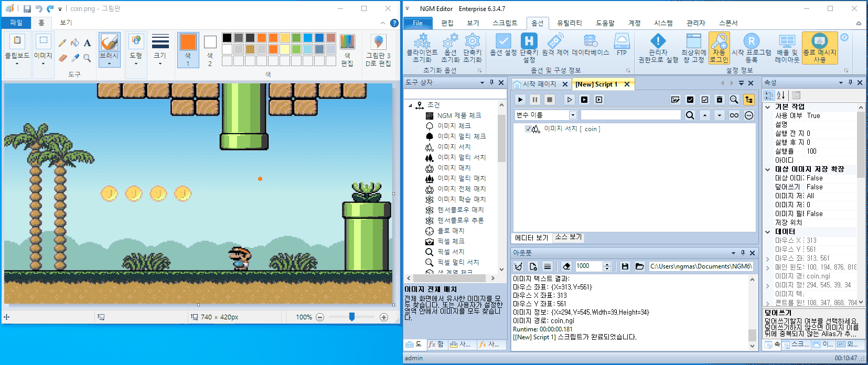Open output folder icon in 아웃풋 panel
This screenshot has height=365, width=868.
639,266
